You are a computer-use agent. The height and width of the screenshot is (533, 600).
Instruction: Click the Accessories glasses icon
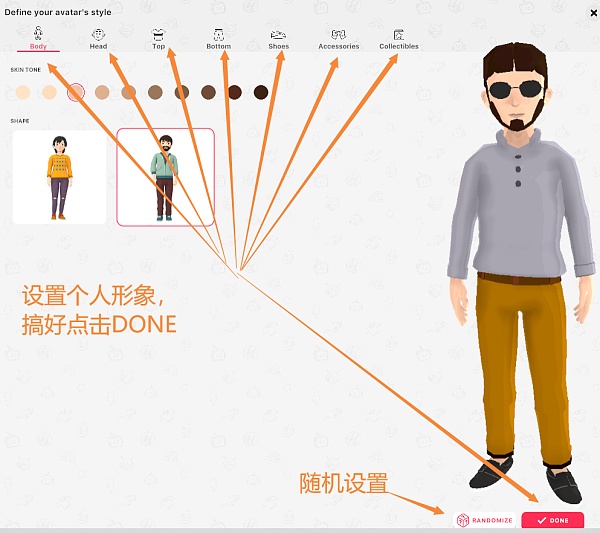(x=338, y=34)
